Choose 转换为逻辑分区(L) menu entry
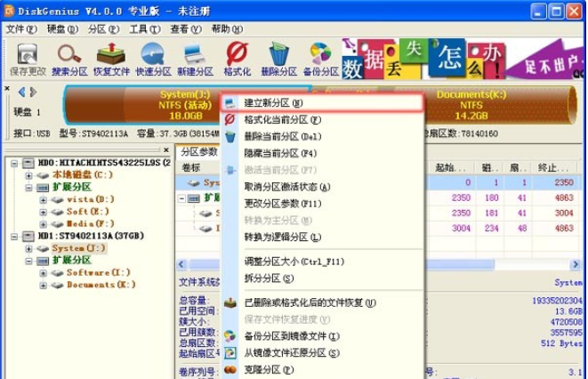 tap(322, 237)
